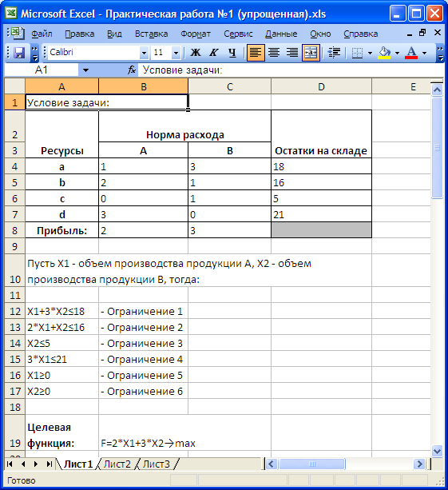Select the Лист1 sheet tab
Image resolution: width=448 pixels, height=490 pixels.
pyautogui.click(x=78, y=464)
